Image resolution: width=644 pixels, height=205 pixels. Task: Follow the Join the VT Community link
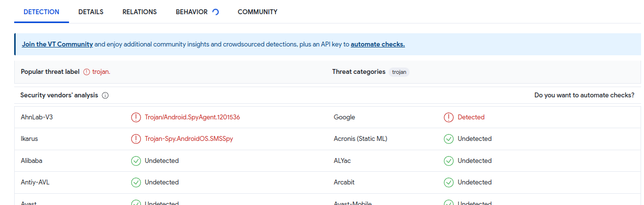click(x=57, y=44)
